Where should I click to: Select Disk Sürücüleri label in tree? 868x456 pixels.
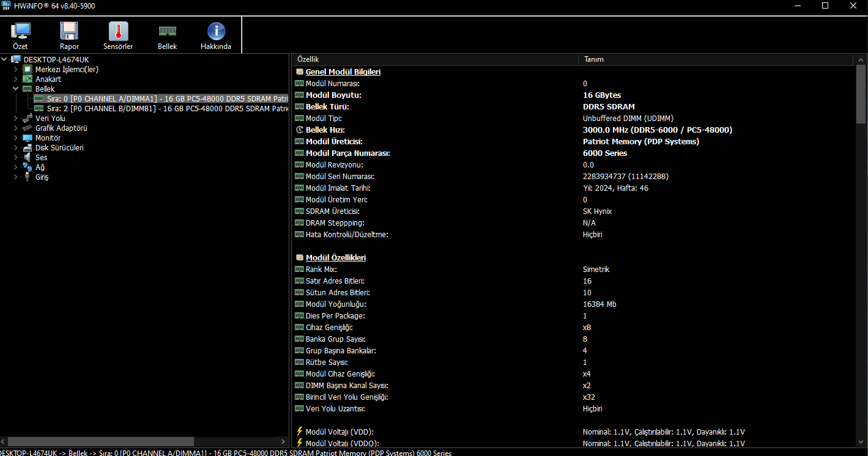[x=59, y=147]
